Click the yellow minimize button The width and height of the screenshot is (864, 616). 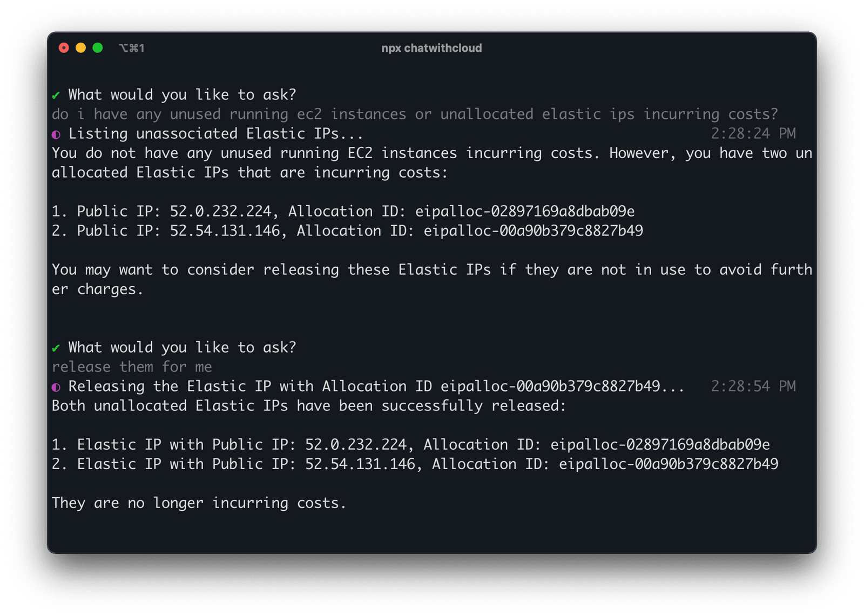80,48
